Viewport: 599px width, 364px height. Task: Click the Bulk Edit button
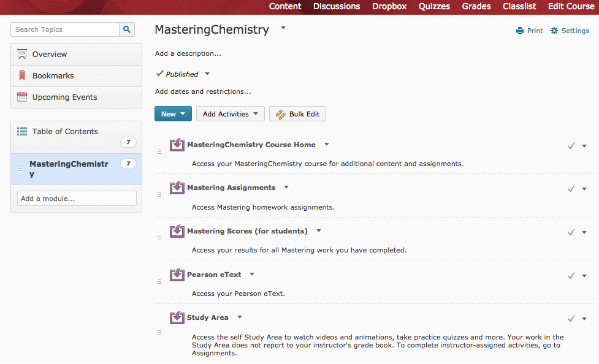tap(297, 114)
